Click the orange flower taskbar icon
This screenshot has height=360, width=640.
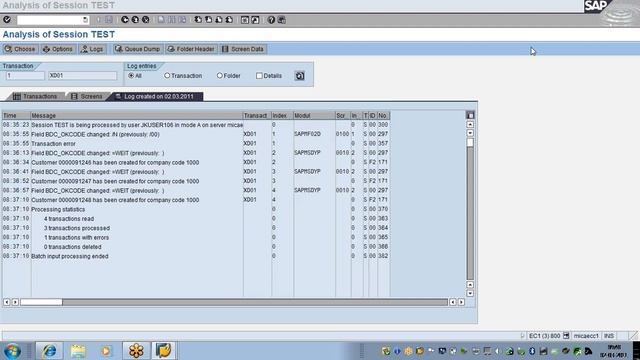click(x=136, y=351)
